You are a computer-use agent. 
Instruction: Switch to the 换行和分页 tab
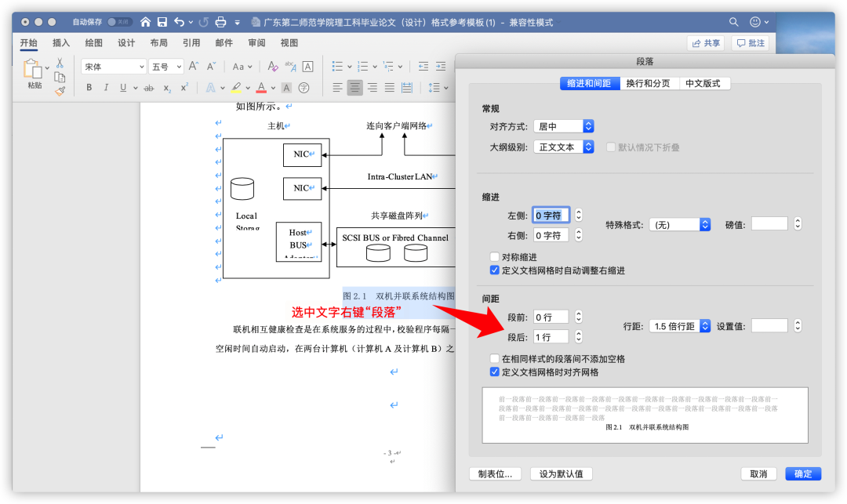[648, 83]
